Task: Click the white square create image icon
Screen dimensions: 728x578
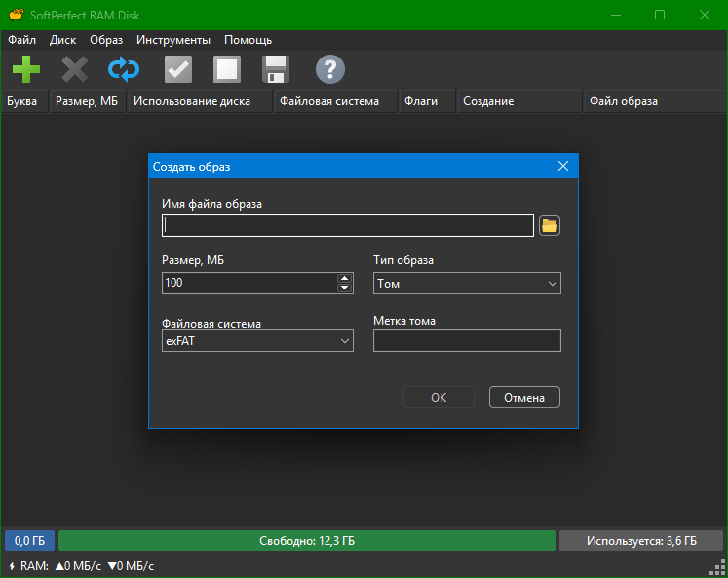Action: click(x=227, y=69)
